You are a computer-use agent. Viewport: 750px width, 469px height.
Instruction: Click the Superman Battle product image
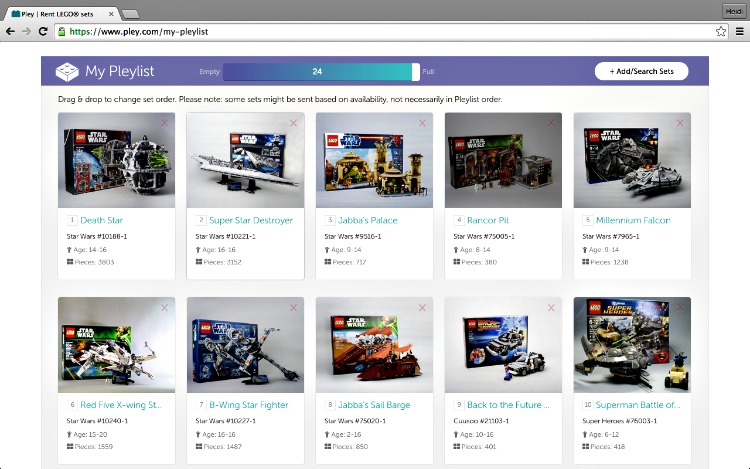(632, 345)
